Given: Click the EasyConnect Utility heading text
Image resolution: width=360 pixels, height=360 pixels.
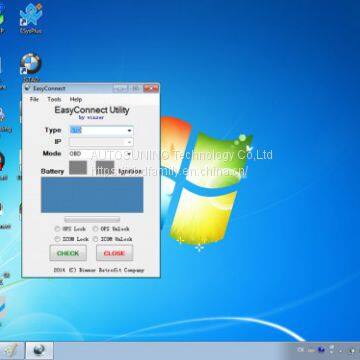Looking at the screenshot, I should pyautogui.click(x=92, y=110).
